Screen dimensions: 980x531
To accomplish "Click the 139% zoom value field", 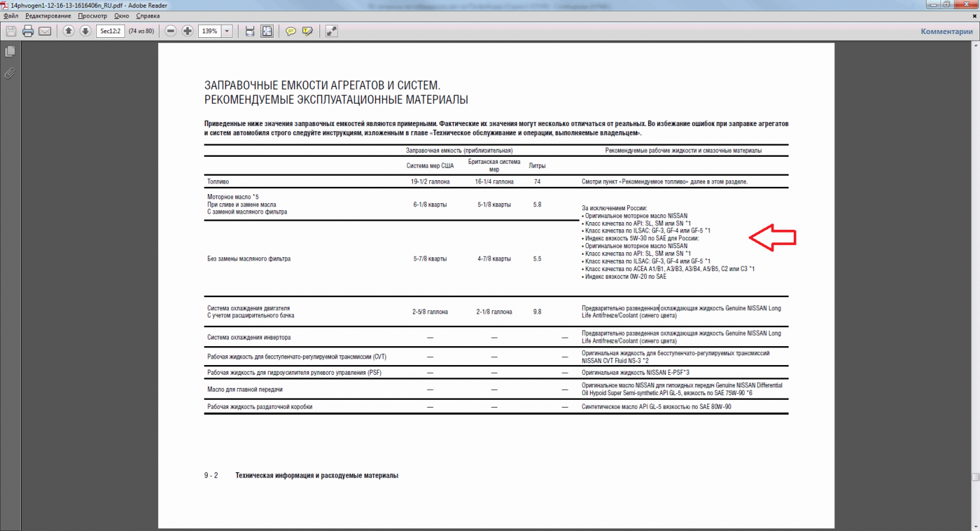I will coord(210,31).
